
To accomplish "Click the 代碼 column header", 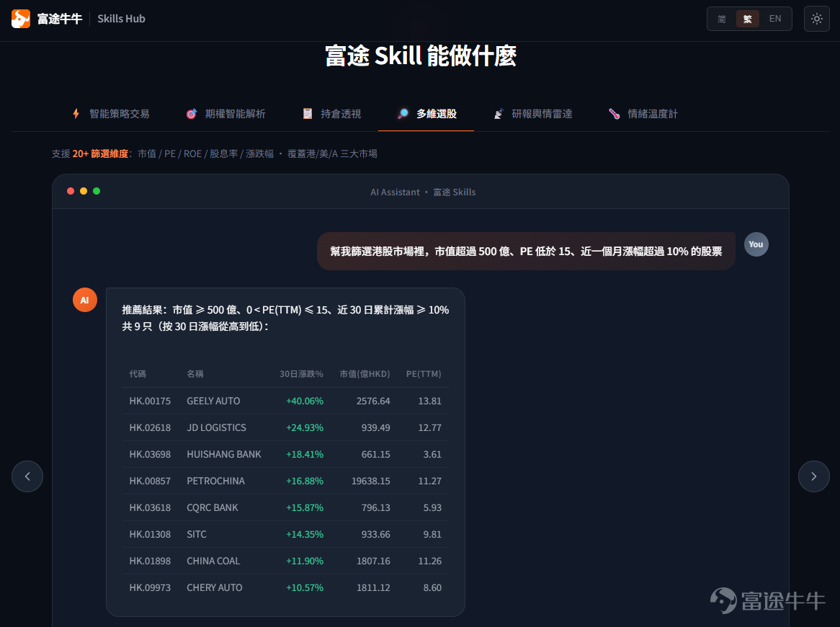I will click(x=138, y=374).
